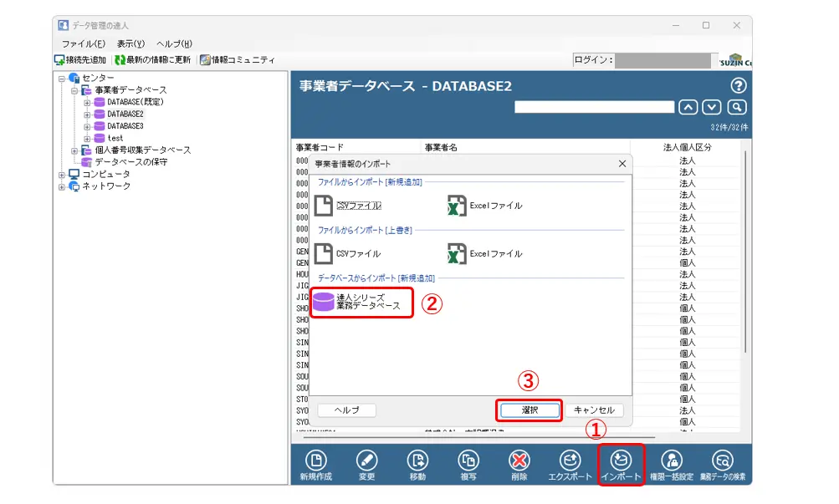Select the test database in tree
This screenshot has height=504, width=839.
(x=115, y=138)
